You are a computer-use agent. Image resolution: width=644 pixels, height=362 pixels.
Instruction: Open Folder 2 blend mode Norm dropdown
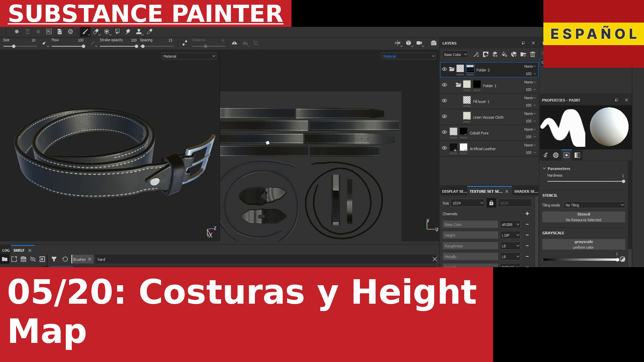(x=530, y=66)
